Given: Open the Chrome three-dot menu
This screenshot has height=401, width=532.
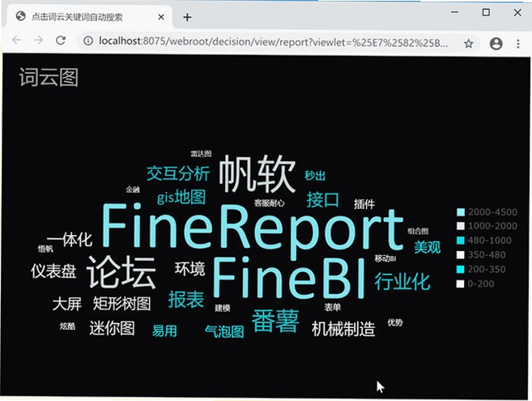Looking at the screenshot, I should [518, 44].
